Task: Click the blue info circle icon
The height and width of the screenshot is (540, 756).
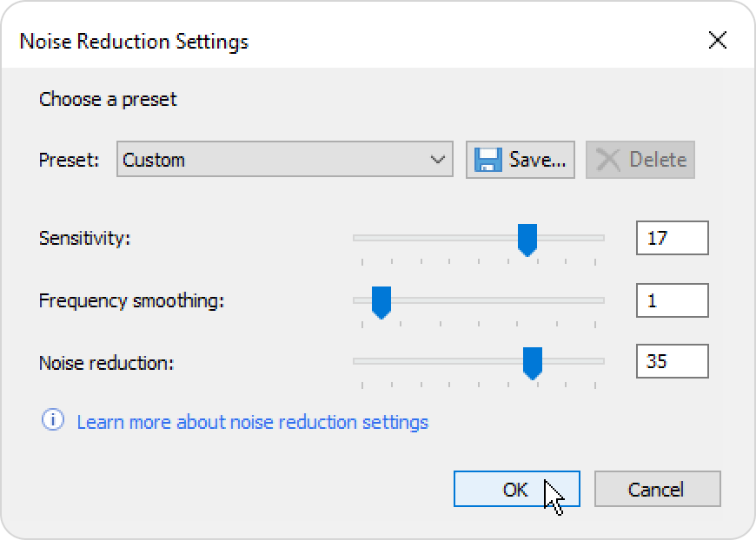Action: (x=52, y=419)
